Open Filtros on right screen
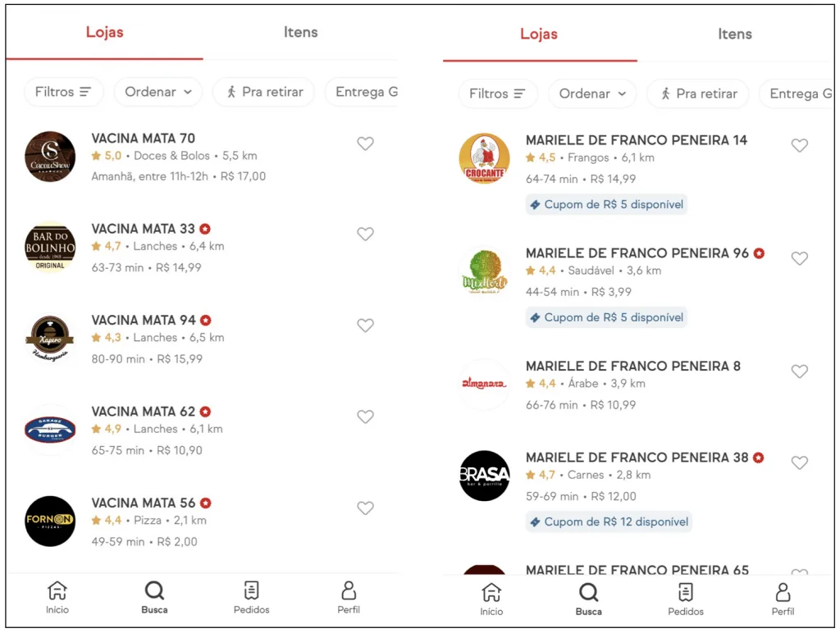The width and height of the screenshot is (840, 633). click(497, 93)
